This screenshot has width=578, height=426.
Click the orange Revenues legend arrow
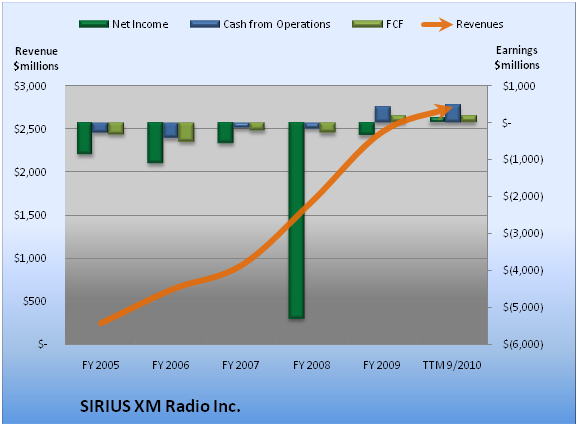tap(437, 25)
